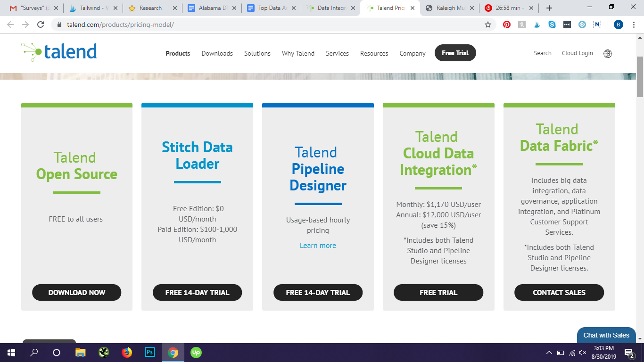Click the Pinterest extension icon
Viewport: 644px width, 362px height.
[x=507, y=25]
